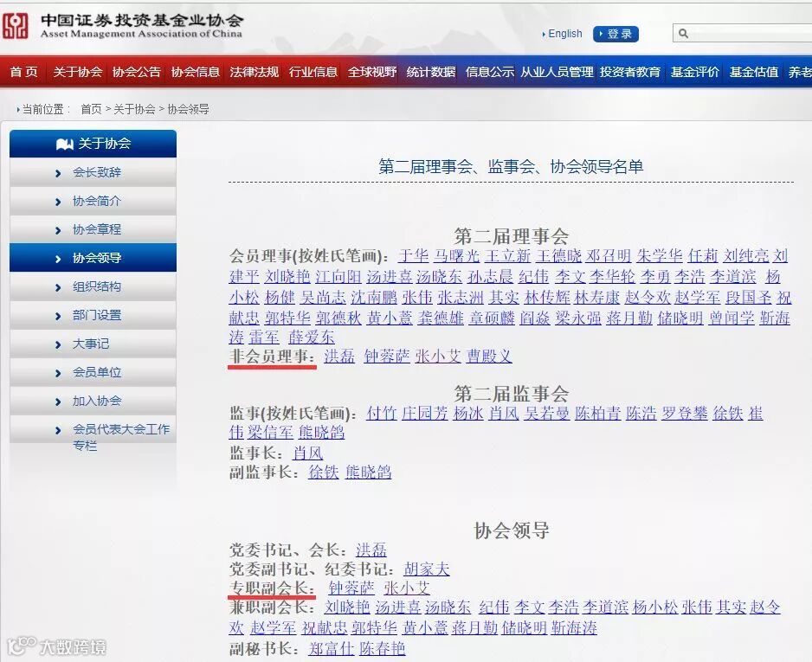Open 洪磊 link under 非会员理事
This screenshot has height=662, width=812.
pos(339,357)
